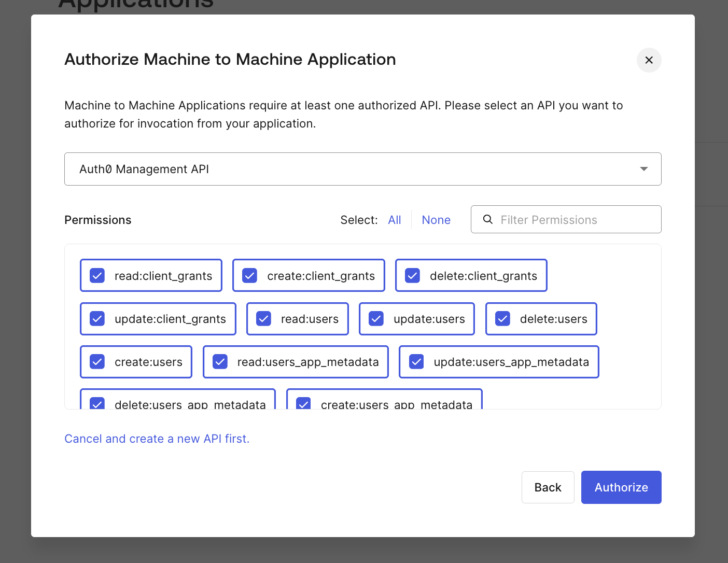Screen dimensions: 728x563
Task: Toggle create:users checkbox
Action: coord(97,362)
